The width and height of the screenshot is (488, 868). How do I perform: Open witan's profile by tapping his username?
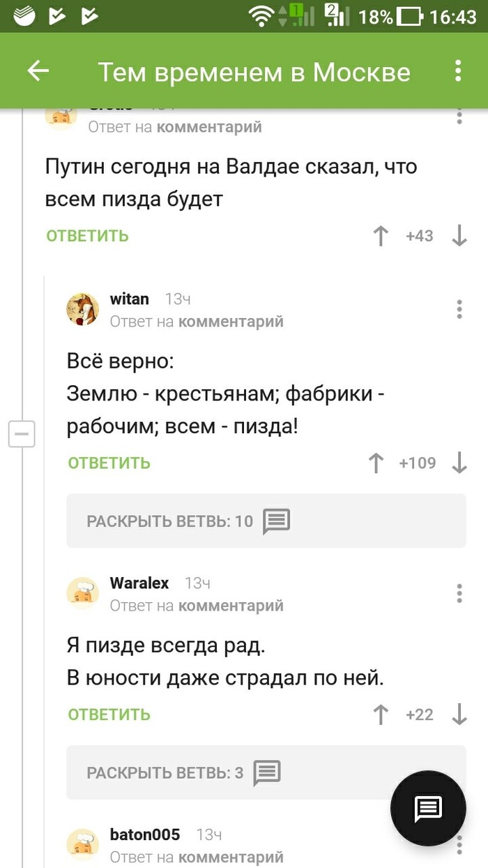[x=130, y=299]
